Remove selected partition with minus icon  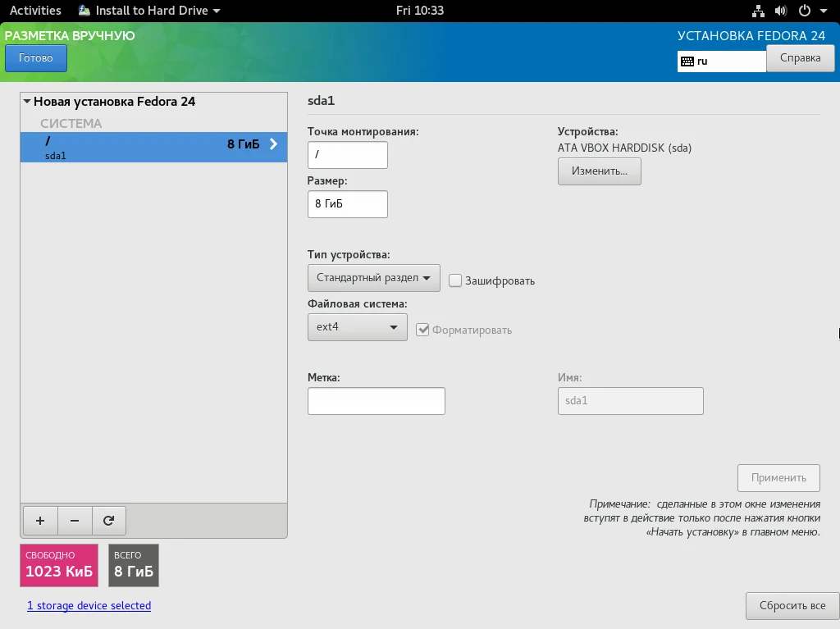pyautogui.click(x=75, y=521)
